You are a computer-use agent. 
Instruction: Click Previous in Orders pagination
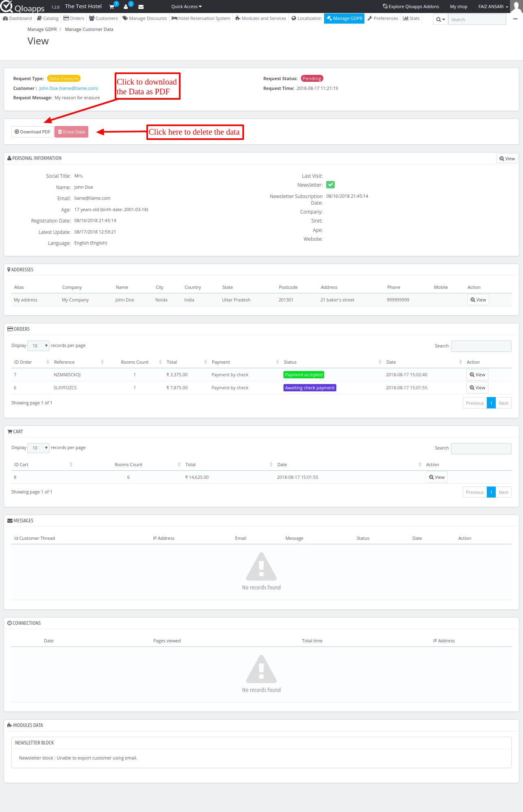pos(475,403)
